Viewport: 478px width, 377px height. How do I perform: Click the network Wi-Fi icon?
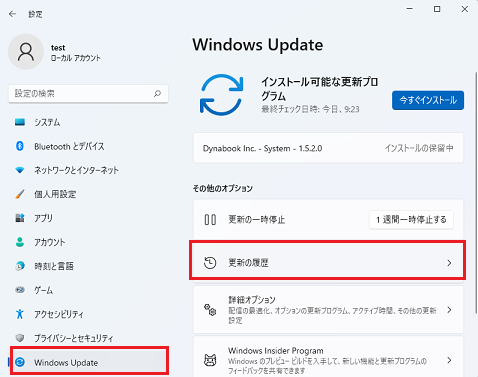[20, 170]
